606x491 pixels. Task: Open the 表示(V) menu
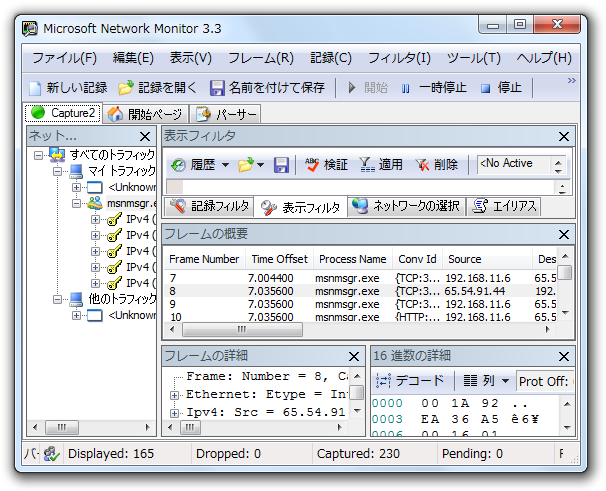191,58
